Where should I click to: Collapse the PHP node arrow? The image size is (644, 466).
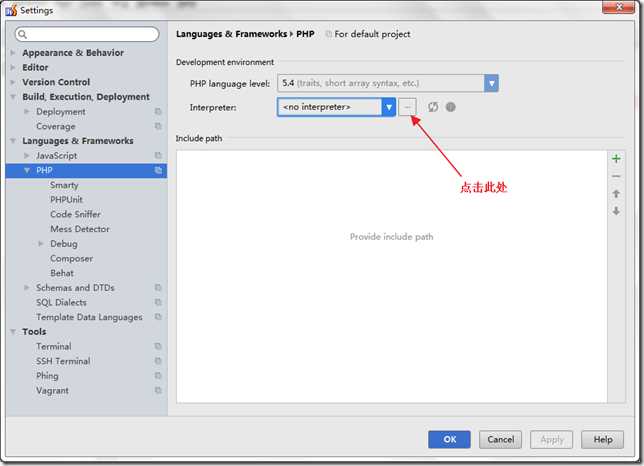pyautogui.click(x=27, y=170)
